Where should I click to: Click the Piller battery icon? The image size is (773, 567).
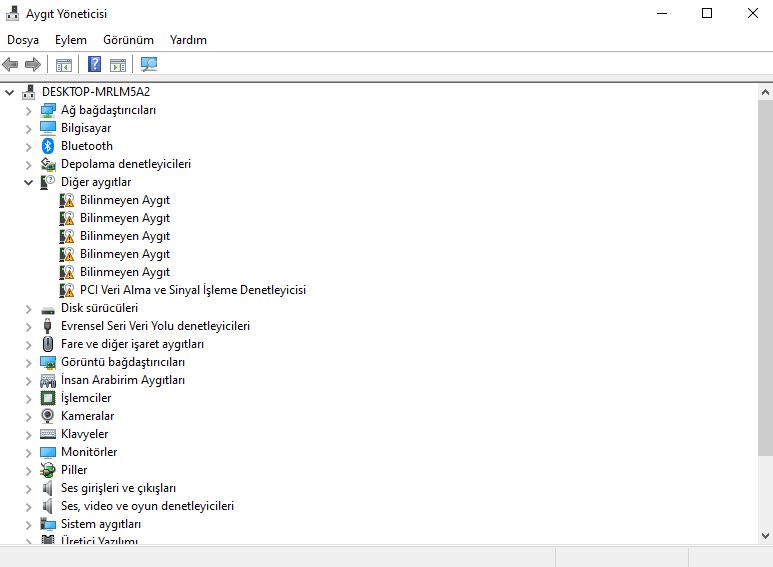(48, 470)
